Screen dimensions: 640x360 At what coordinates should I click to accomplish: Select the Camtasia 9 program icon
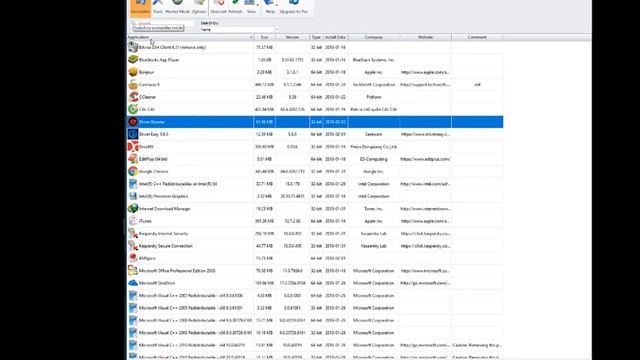point(133,84)
